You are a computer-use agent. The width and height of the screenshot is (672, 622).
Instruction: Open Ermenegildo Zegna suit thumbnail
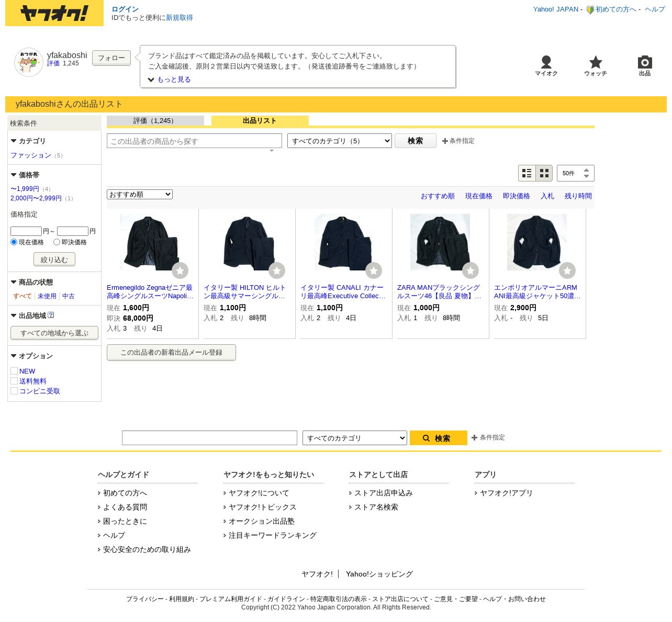click(x=150, y=242)
